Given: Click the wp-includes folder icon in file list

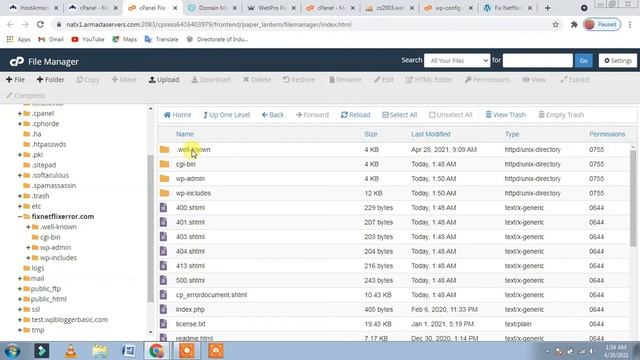Looking at the screenshot, I should (x=164, y=193).
